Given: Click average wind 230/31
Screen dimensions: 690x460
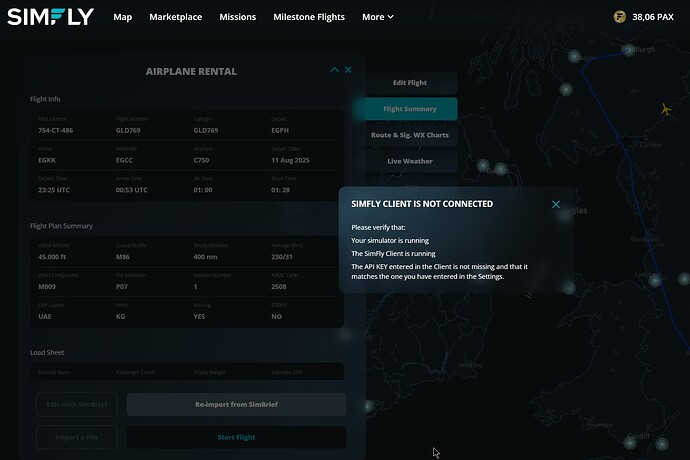Looking at the screenshot, I should click(282, 257).
